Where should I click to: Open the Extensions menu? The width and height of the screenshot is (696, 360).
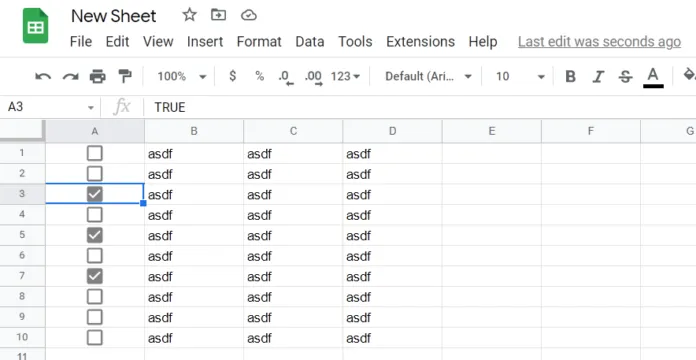(420, 42)
